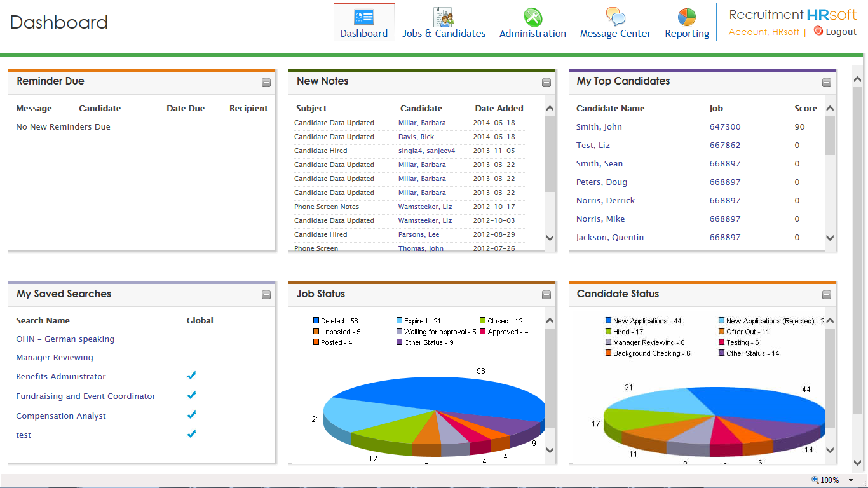Collapse the New Notes panel
This screenshot has width=868, height=488.
pos(546,82)
